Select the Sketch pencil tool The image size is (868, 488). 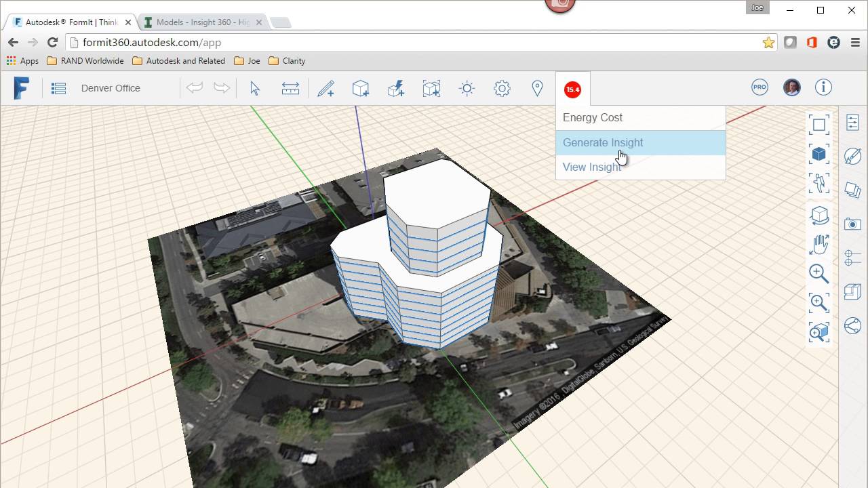click(325, 88)
